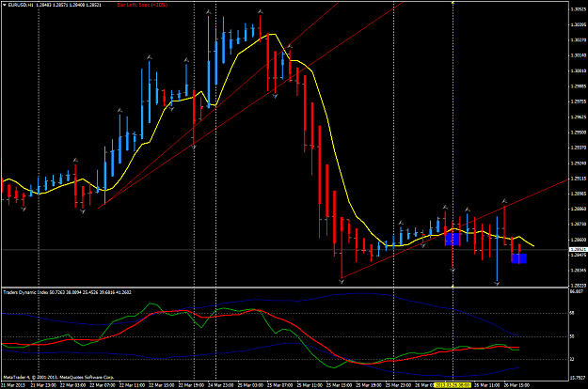Click the indicator level 32 label
588x389 pixels.
[572, 359]
